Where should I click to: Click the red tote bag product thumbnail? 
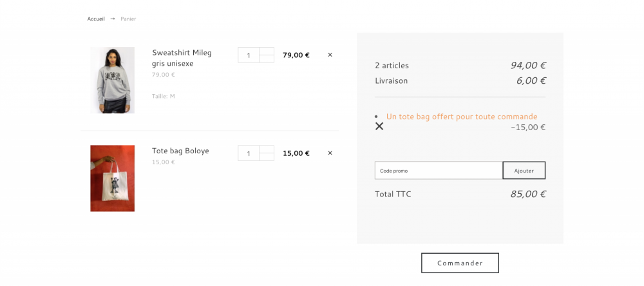click(112, 178)
